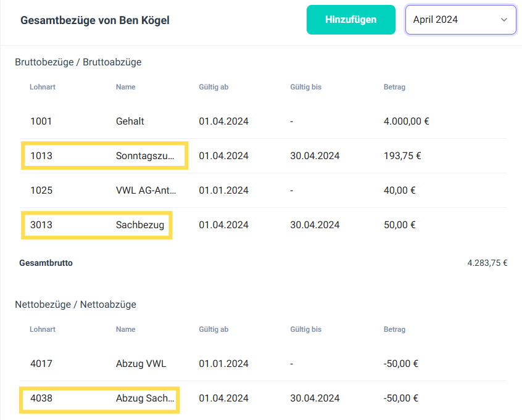Click the Nettobezüge / Nettoabzüge section heading
522x420 pixels.
tap(75, 304)
